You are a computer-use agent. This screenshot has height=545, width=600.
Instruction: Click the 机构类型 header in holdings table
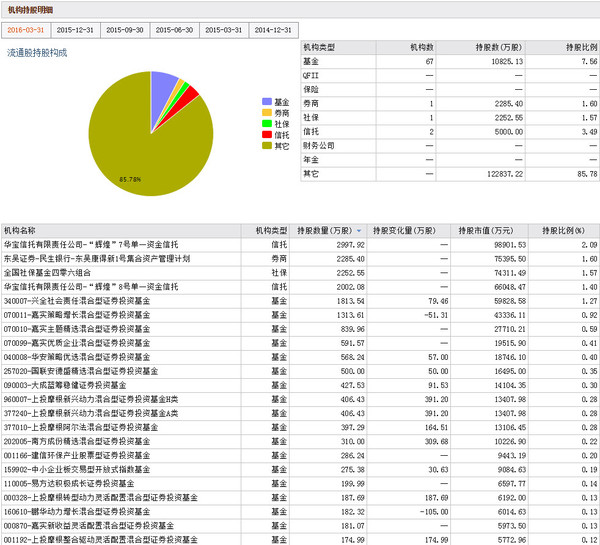point(271,230)
